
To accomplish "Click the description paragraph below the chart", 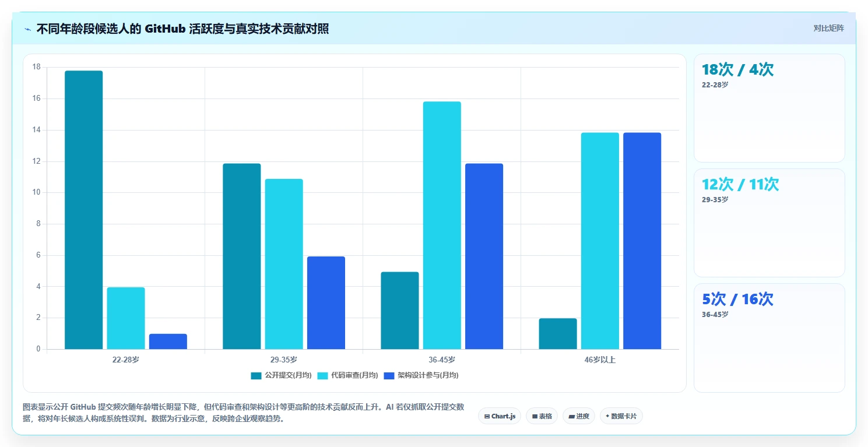I will point(243,413).
